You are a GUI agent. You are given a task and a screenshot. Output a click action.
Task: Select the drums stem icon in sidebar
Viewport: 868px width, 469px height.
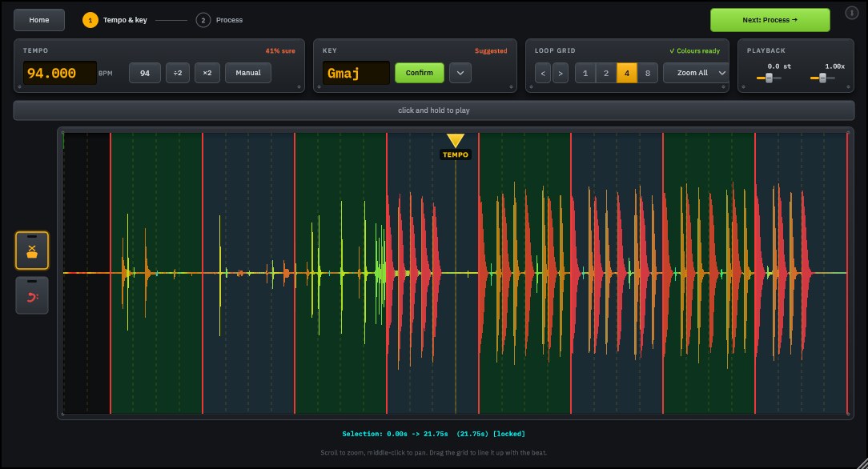tap(32, 251)
